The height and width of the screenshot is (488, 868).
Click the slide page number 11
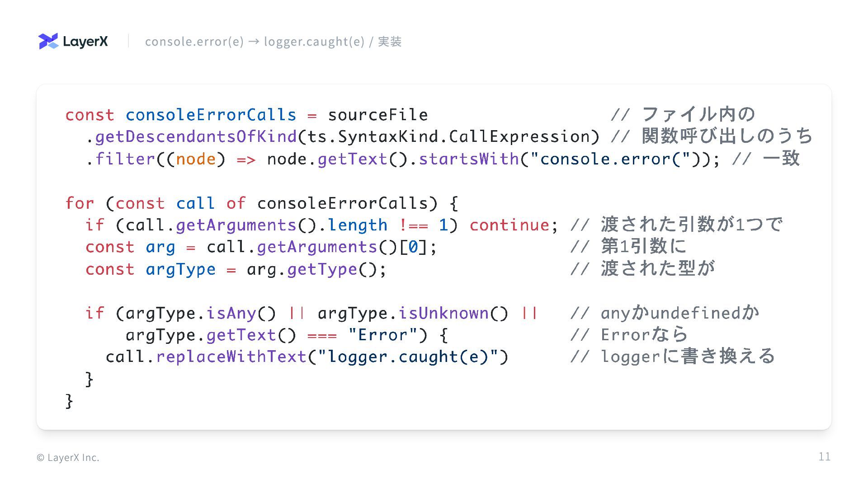(x=824, y=457)
